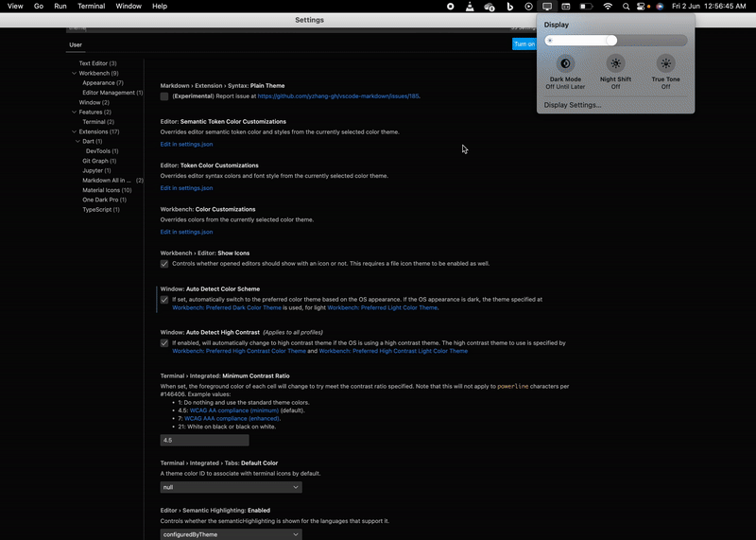Select DevTools (1) under Dart
756x540 pixels.
tap(102, 151)
